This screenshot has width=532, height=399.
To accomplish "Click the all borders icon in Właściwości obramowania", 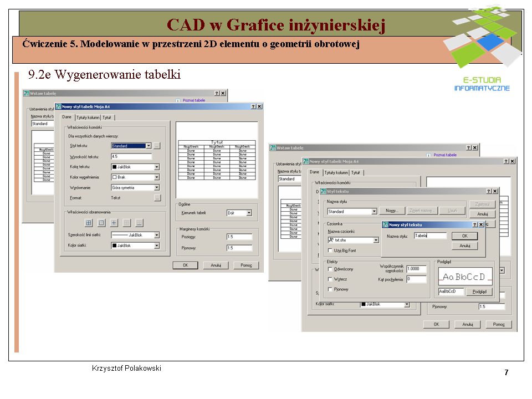I will coord(89,223).
